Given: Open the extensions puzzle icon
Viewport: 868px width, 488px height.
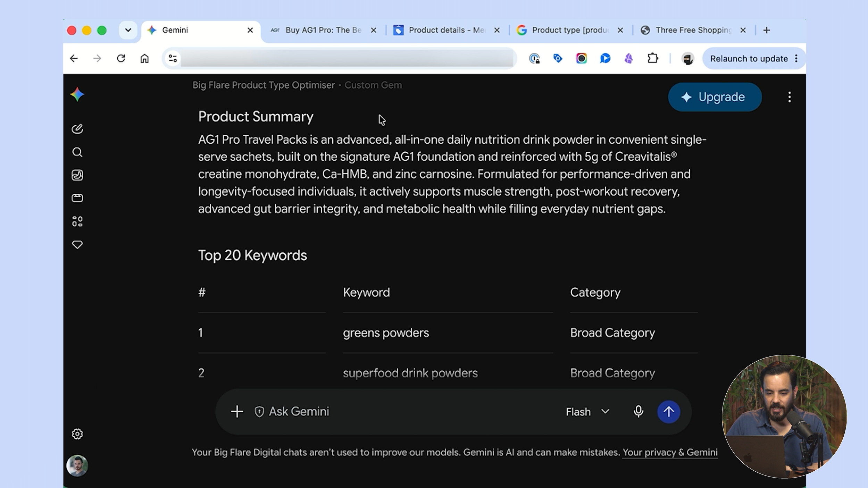Looking at the screenshot, I should point(653,58).
